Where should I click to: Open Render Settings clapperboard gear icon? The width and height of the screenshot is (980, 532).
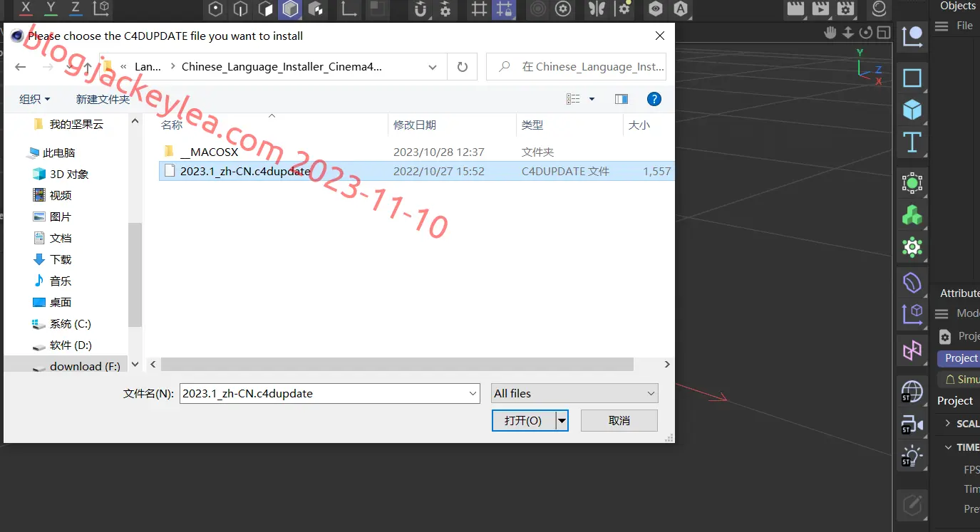(845, 9)
